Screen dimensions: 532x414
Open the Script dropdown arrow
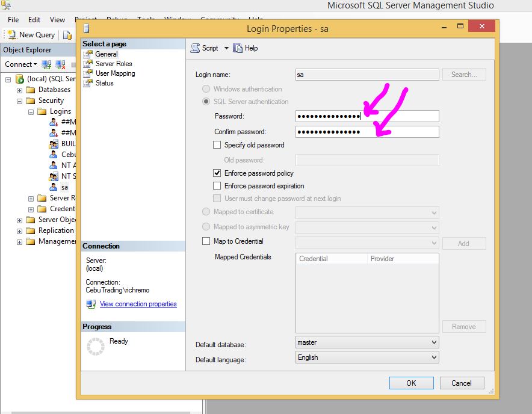point(226,48)
